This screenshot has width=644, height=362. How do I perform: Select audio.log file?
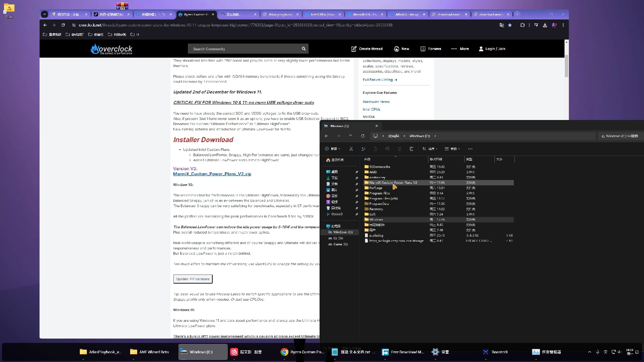point(439,235)
